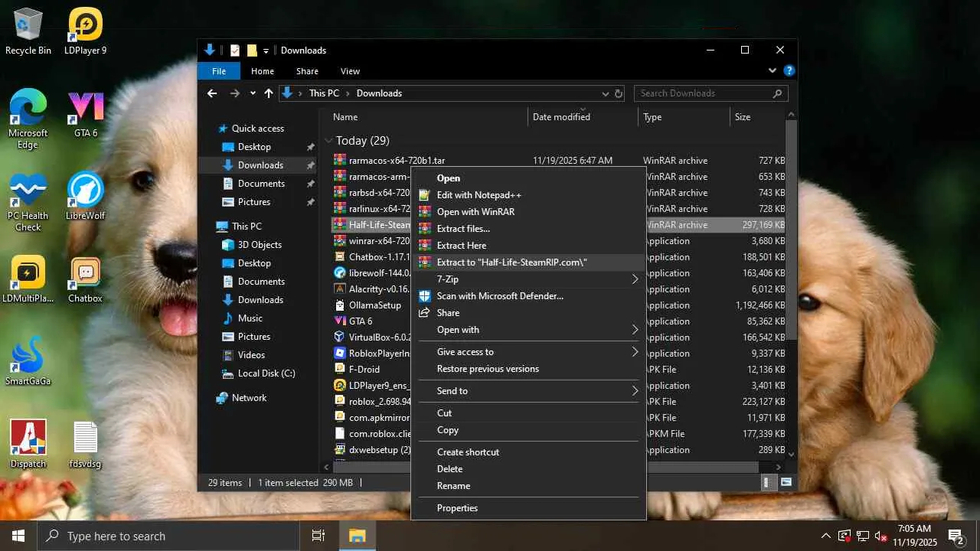Expand the File Explorer ribbon
Viewport: 980px width, 551px height.
772,71
